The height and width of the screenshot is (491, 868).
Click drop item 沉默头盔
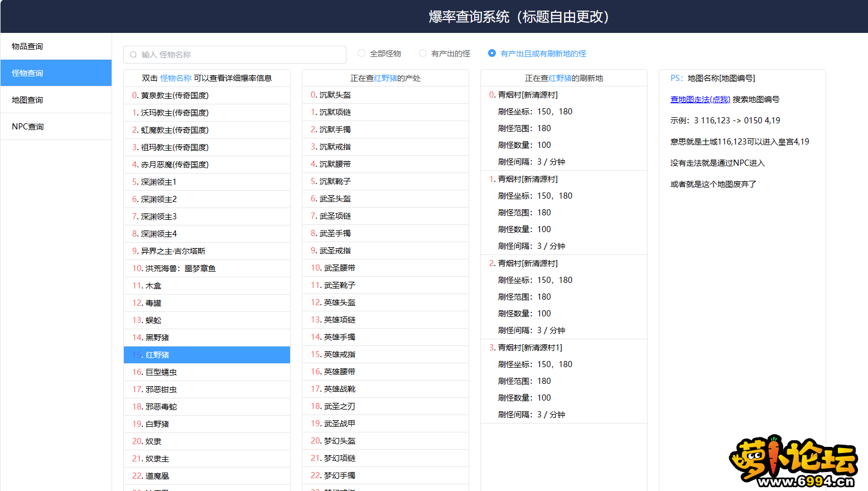point(385,95)
